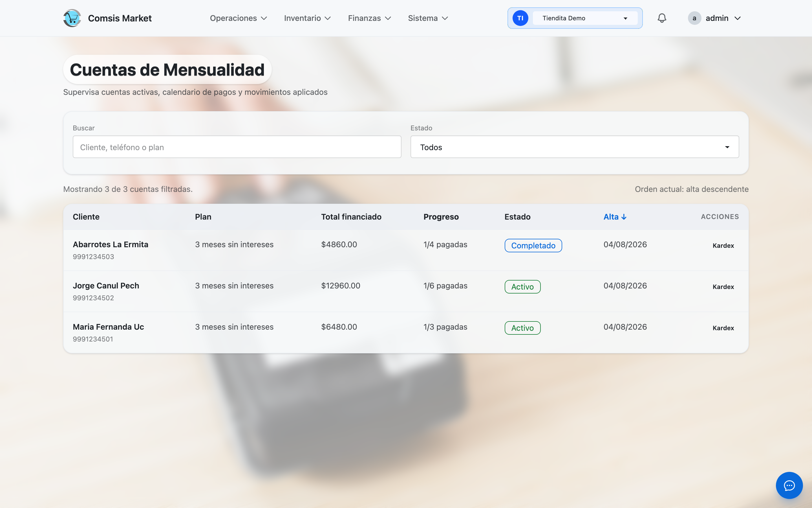
Task: Select client name Maria Fernanda Uc
Action: tap(108, 327)
